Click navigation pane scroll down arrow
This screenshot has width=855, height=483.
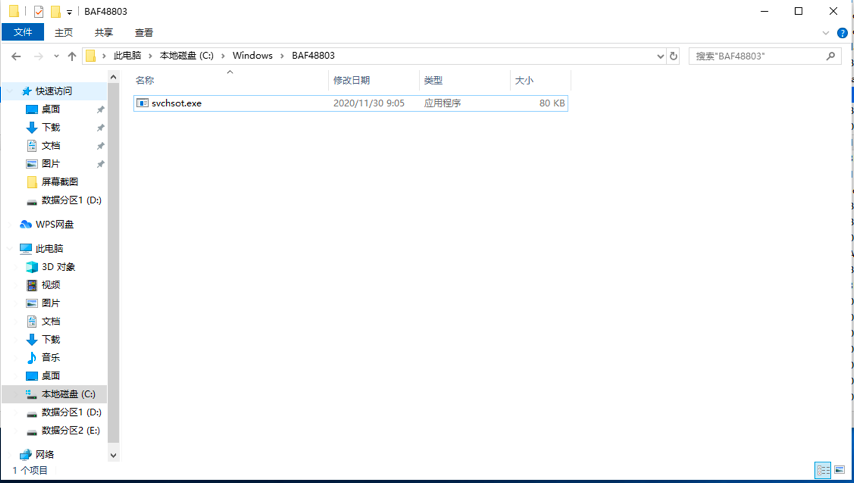click(x=113, y=456)
